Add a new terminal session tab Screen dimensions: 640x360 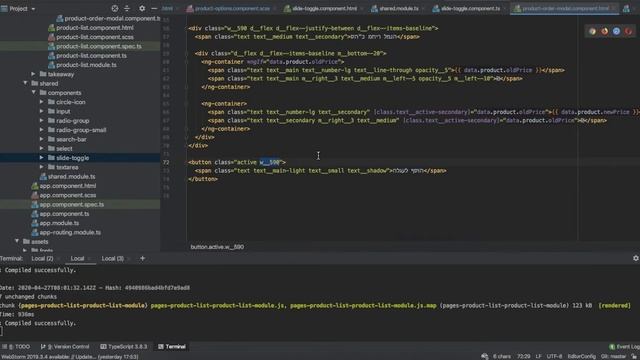click(x=142, y=258)
